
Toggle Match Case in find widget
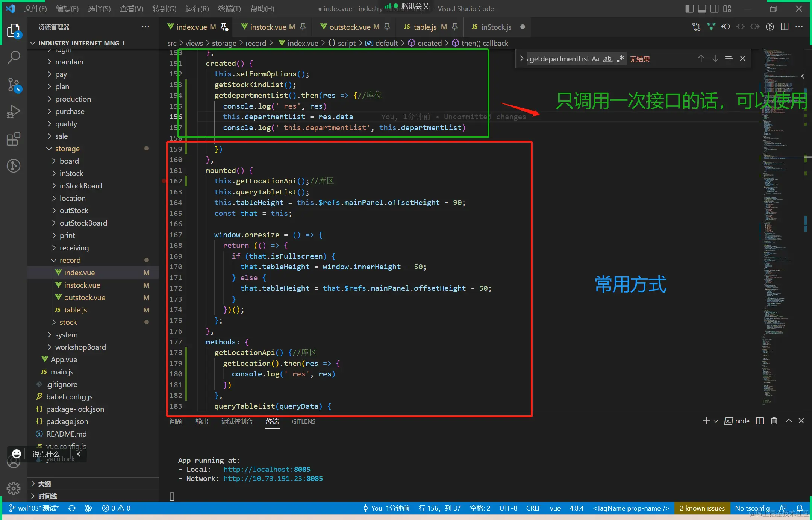595,59
